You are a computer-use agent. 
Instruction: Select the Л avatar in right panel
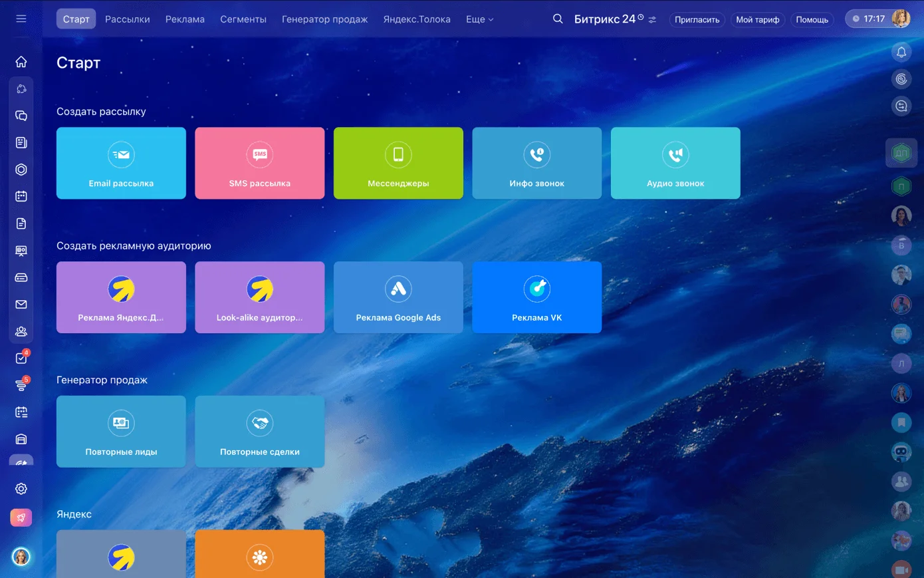901,363
